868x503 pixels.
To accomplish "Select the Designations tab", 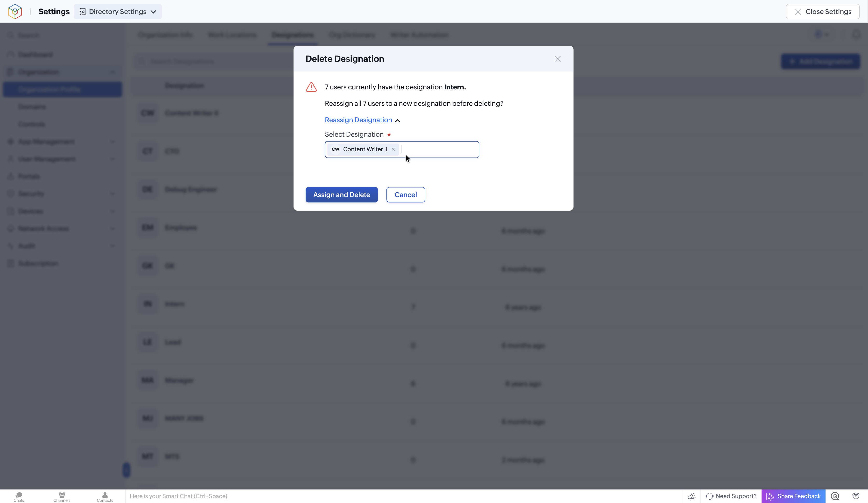I will [293, 35].
